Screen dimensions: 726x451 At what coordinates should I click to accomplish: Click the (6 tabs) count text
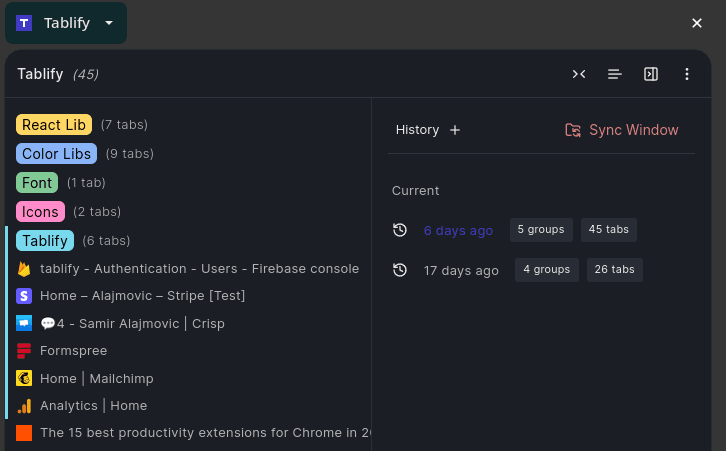(106, 241)
